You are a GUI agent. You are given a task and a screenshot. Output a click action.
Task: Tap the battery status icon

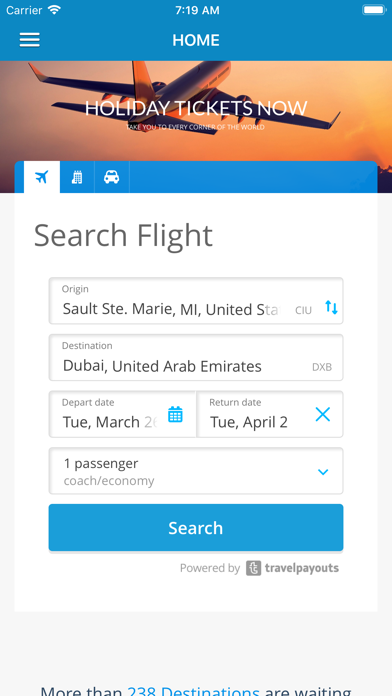point(374,10)
